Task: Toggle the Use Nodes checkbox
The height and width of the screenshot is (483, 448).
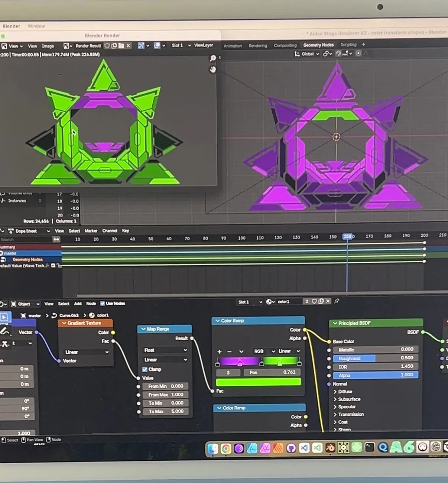Action: point(103,303)
